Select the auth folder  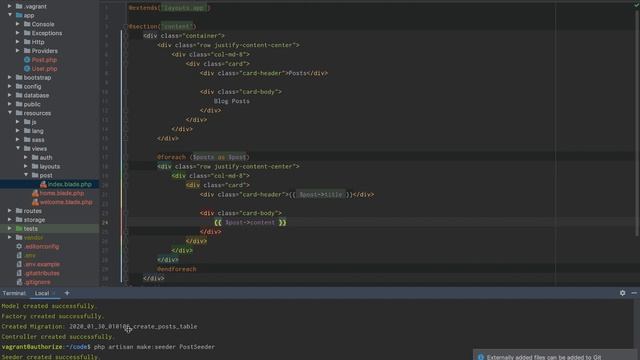(x=46, y=158)
